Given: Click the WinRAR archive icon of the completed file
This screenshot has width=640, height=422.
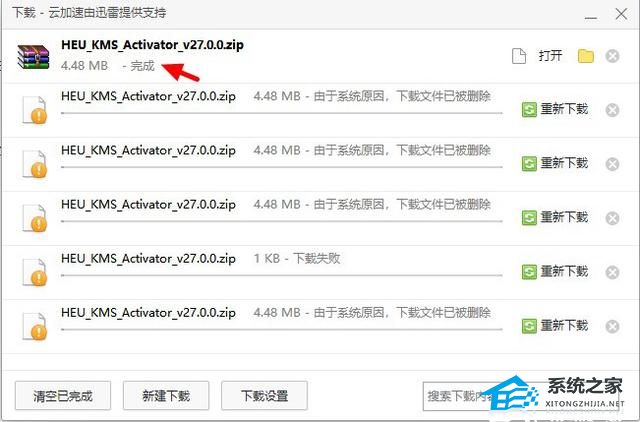Looking at the screenshot, I should (33, 57).
